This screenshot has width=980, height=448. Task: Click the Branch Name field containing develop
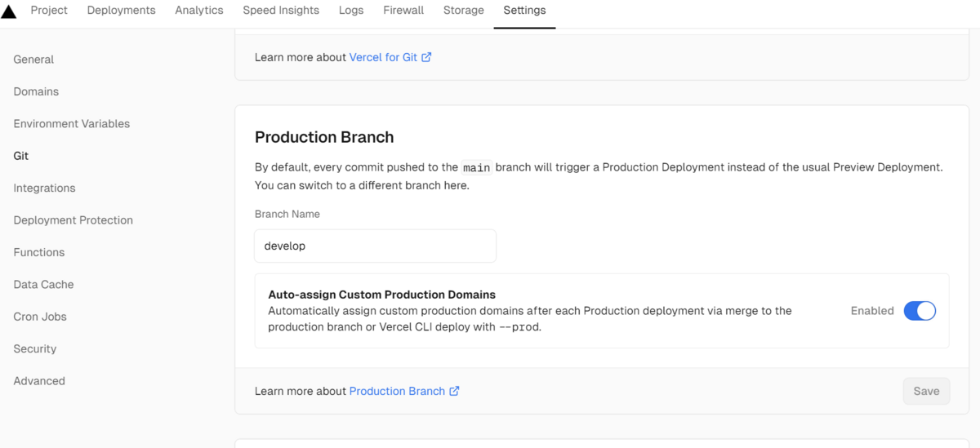(376, 246)
